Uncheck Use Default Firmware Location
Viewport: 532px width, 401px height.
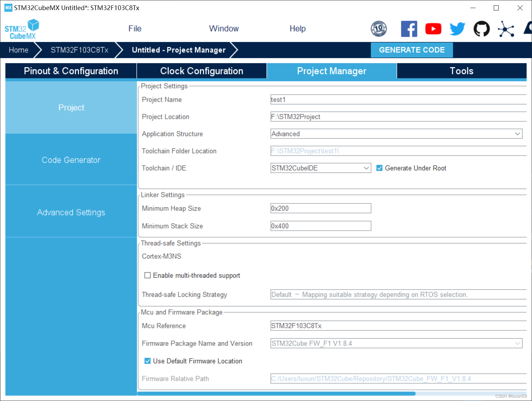(x=147, y=361)
